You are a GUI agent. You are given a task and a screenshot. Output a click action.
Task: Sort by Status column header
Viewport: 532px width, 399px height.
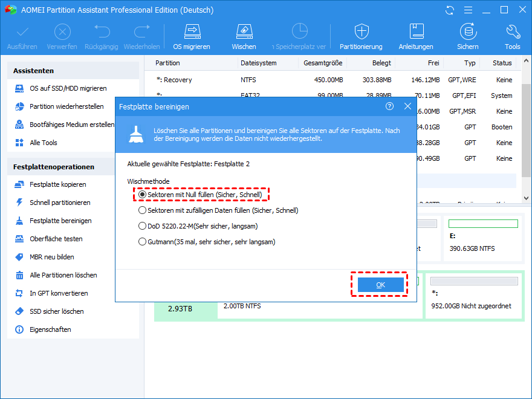point(502,63)
